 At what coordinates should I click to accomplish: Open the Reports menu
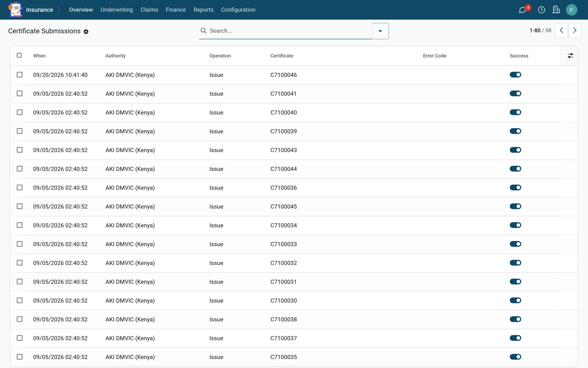(203, 10)
